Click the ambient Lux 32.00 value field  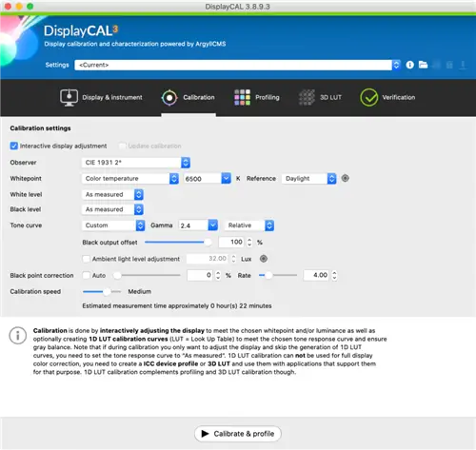[x=207, y=259]
